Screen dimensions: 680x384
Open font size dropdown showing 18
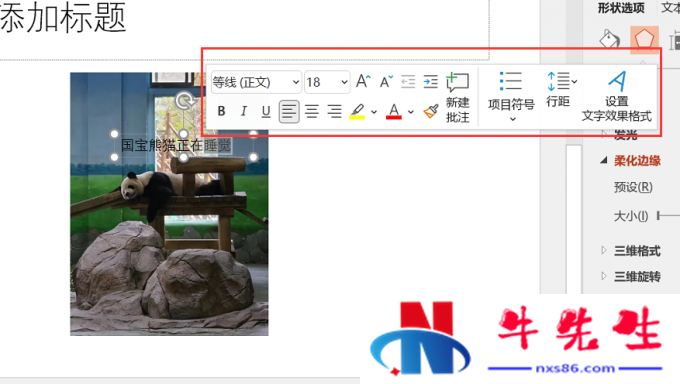[327, 82]
